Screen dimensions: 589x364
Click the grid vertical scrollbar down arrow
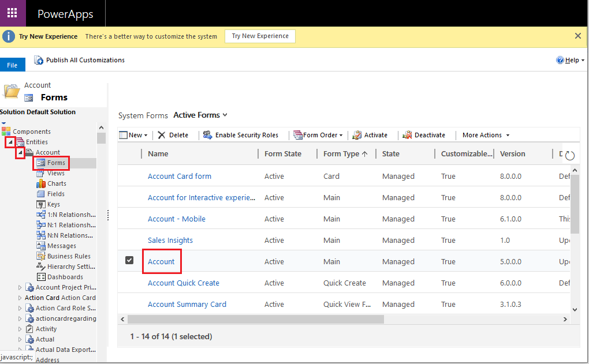point(575,310)
